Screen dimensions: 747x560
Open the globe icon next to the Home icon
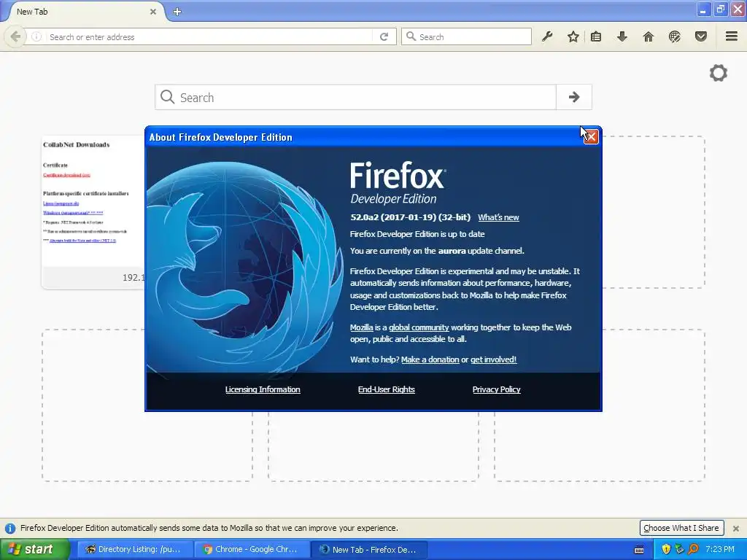tap(675, 36)
